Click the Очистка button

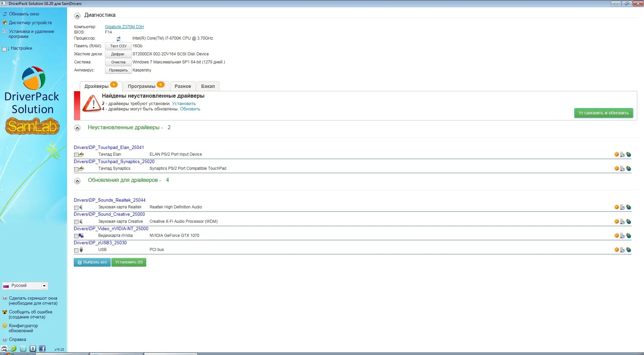click(118, 62)
